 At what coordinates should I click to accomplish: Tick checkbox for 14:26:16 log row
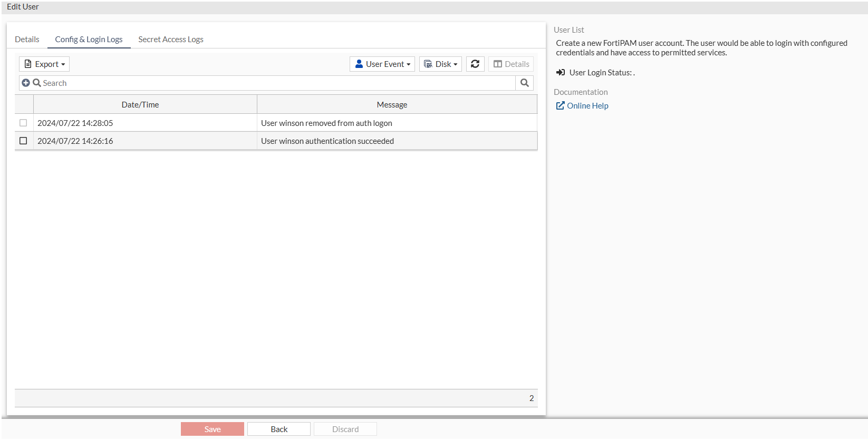23,141
